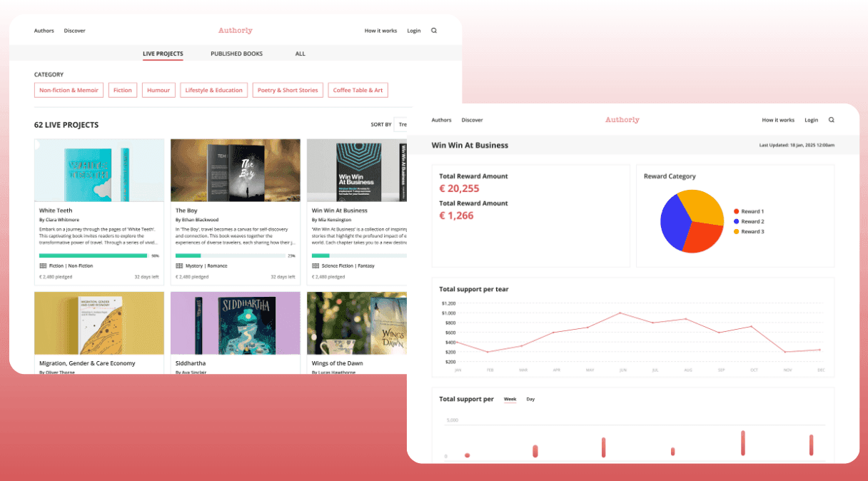This screenshot has height=481, width=868.
Task: Click the Last Updated timestamp text
Action: 797,146
